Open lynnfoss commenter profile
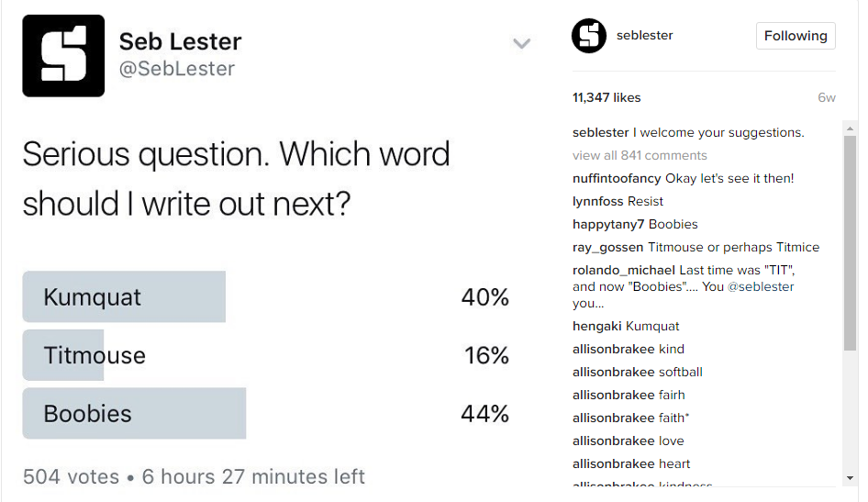The width and height of the screenshot is (868, 502). [x=597, y=201]
